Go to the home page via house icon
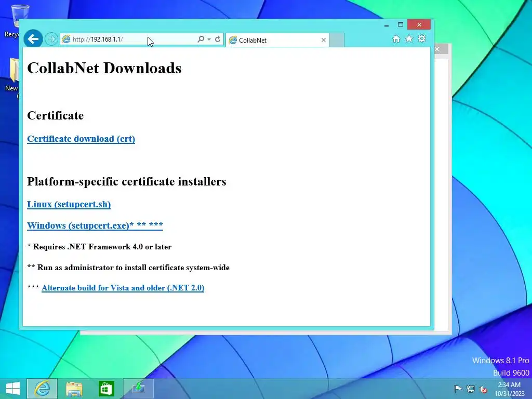532x399 pixels. [396, 38]
